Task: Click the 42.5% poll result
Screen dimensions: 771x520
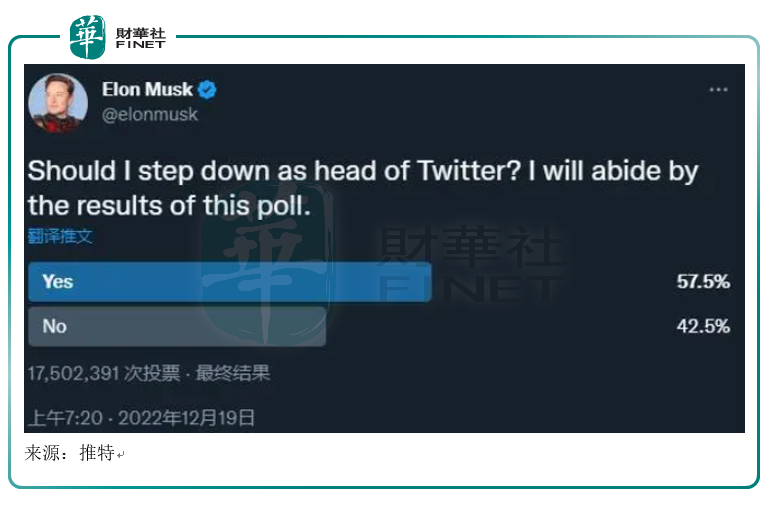Action: pos(703,326)
